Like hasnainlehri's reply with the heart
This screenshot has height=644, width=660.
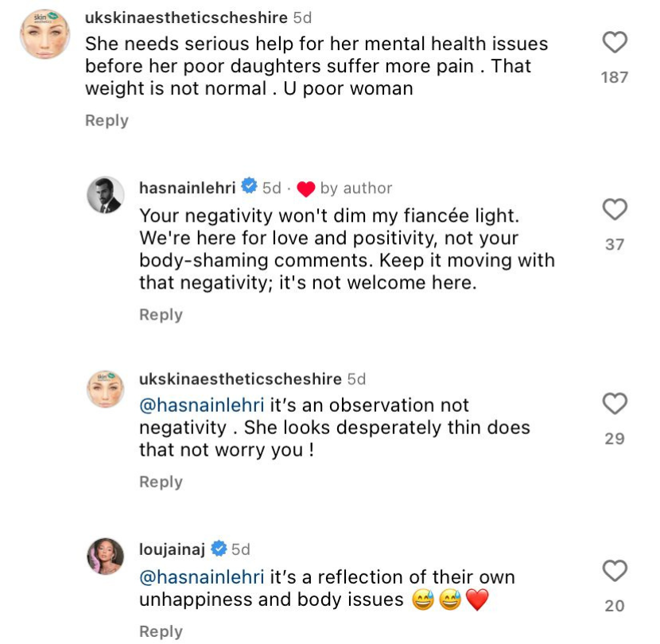point(615,209)
